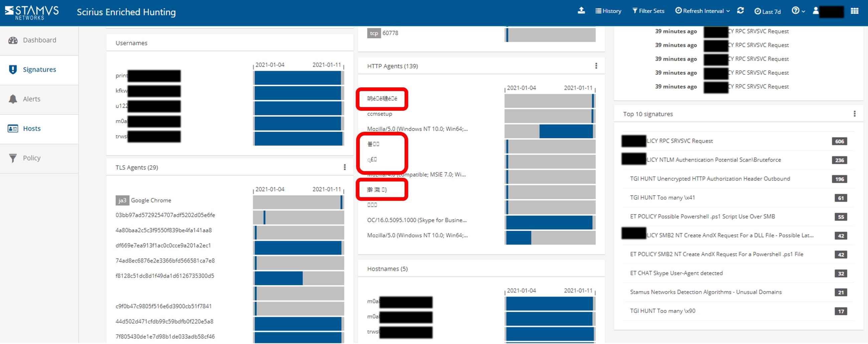Open TGI HUNT Too many \x90 signature
The width and height of the screenshot is (868, 344).
(x=663, y=311)
